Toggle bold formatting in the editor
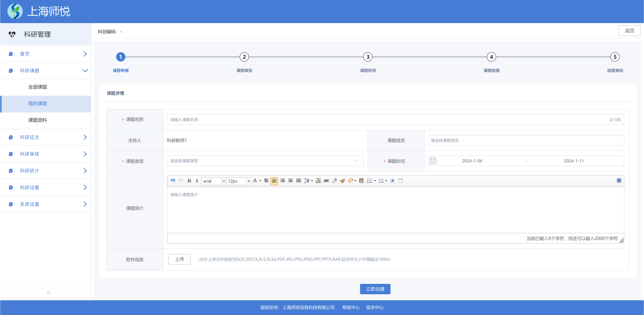 (189, 181)
